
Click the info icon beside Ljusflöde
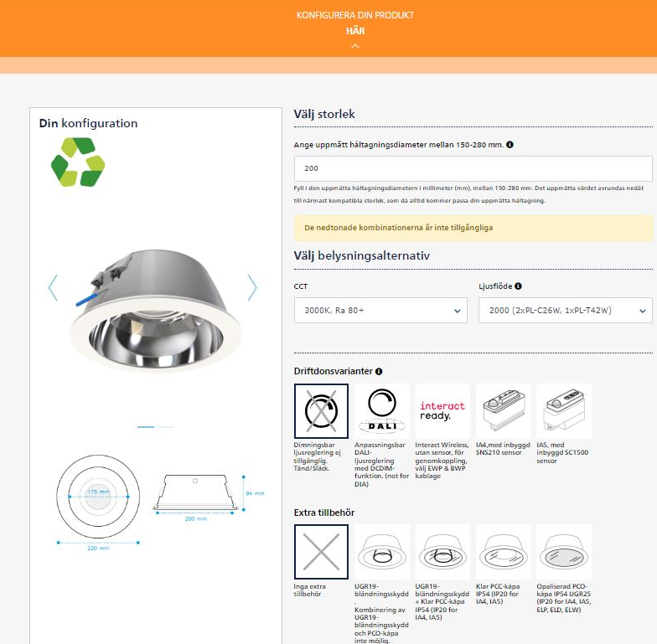coord(518,286)
